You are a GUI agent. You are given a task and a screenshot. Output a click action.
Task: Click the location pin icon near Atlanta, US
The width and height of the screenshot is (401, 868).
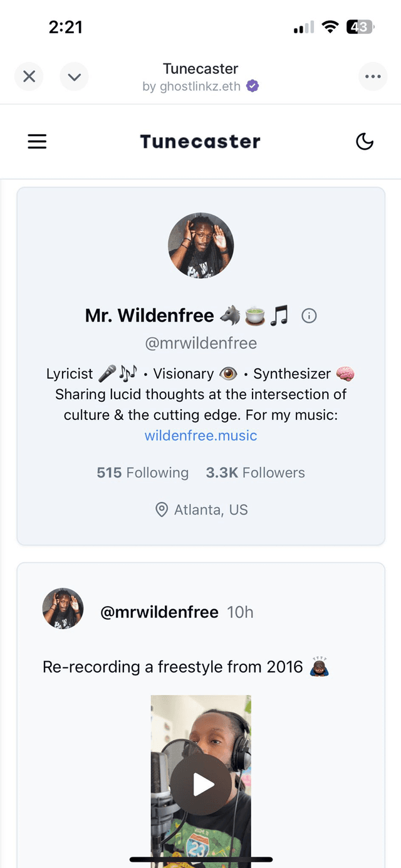(161, 510)
